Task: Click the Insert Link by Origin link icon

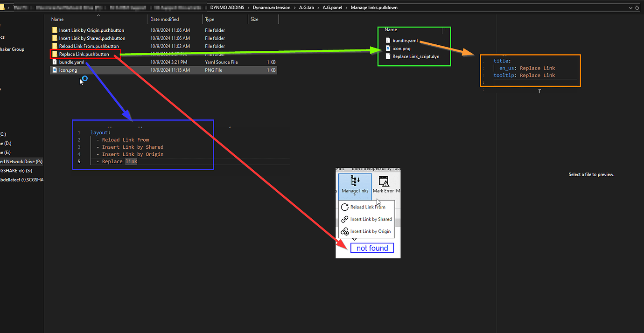Action: 345,231
